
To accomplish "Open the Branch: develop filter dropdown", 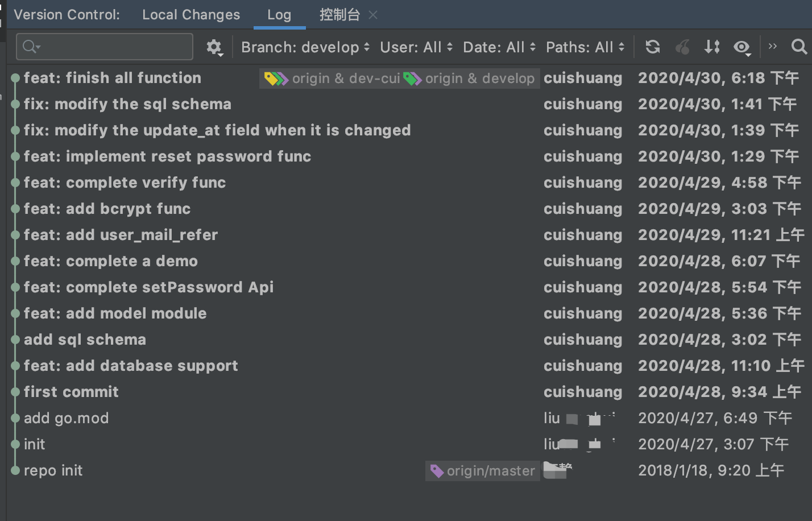I will coord(305,47).
